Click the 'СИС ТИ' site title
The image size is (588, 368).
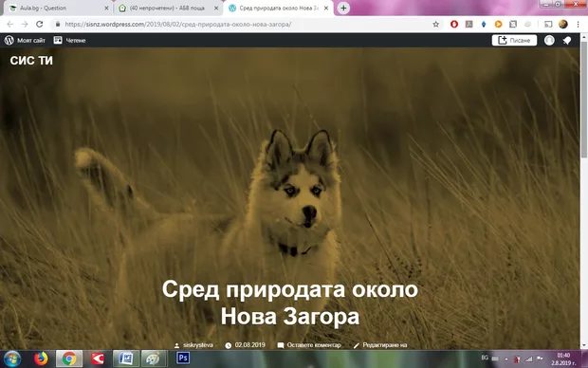[31, 61]
